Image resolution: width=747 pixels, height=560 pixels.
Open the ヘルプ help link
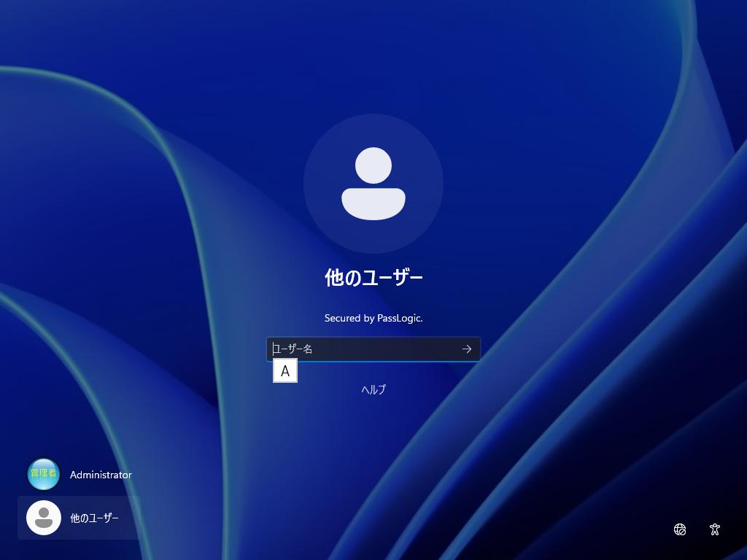[x=373, y=389]
